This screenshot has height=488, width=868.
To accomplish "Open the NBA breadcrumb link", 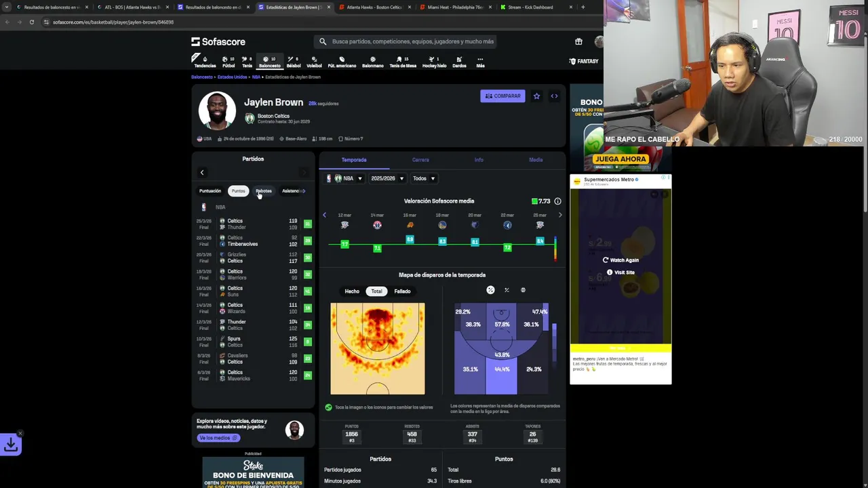I will click(256, 77).
